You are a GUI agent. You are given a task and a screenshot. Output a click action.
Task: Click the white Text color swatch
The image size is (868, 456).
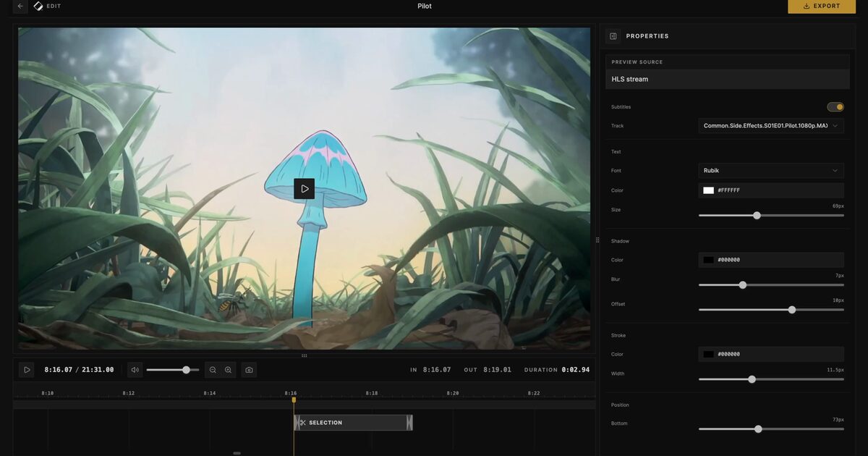pyautogui.click(x=709, y=190)
